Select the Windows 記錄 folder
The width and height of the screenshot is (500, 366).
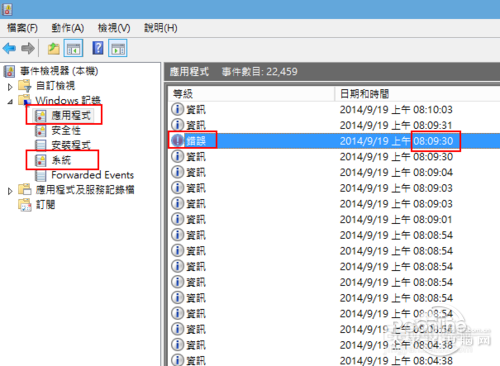point(68,100)
